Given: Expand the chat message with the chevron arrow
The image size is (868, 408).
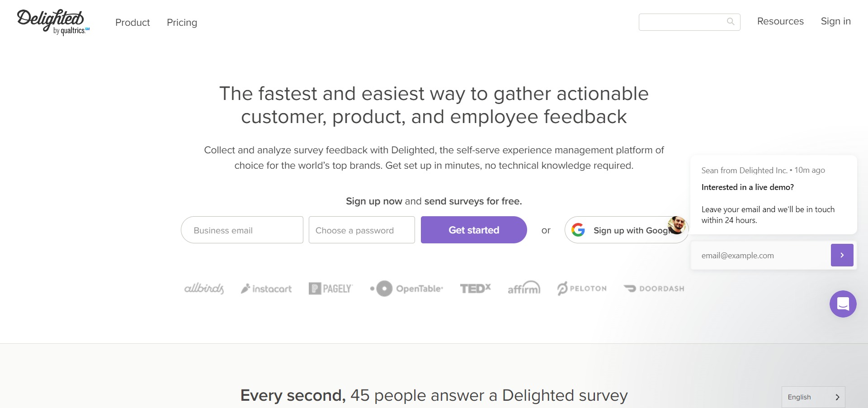Looking at the screenshot, I should click(x=842, y=255).
